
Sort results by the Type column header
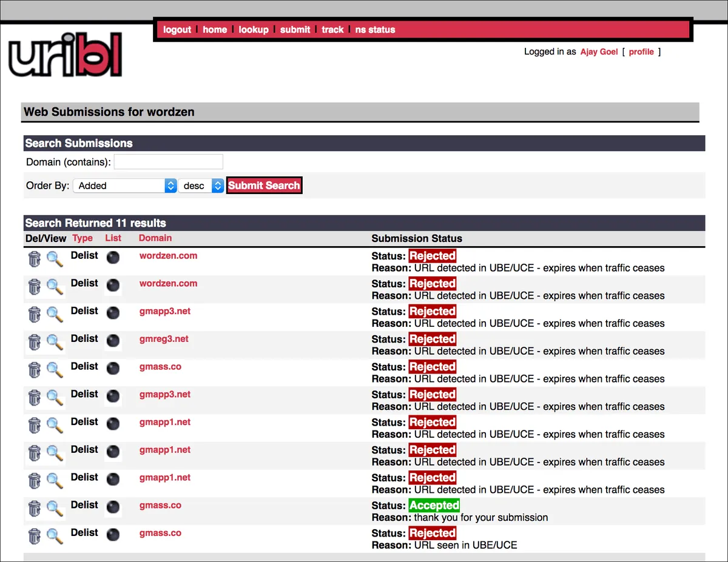pyautogui.click(x=83, y=238)
